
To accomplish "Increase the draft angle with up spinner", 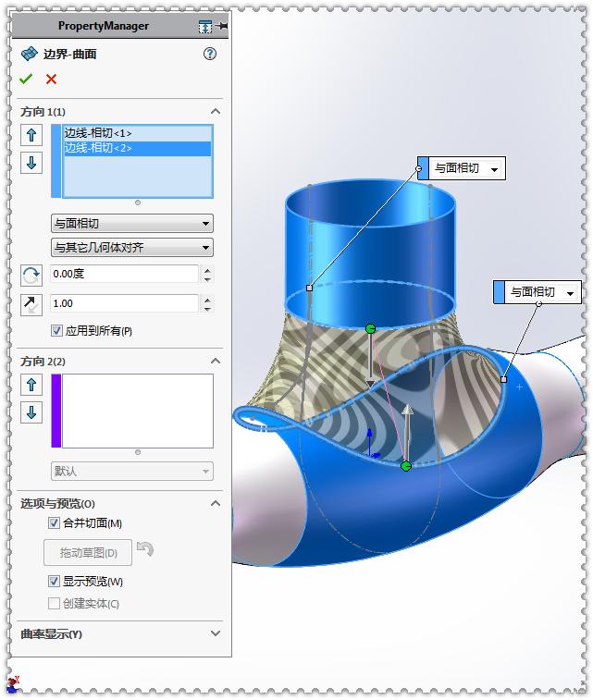I will tap(207, 270).
